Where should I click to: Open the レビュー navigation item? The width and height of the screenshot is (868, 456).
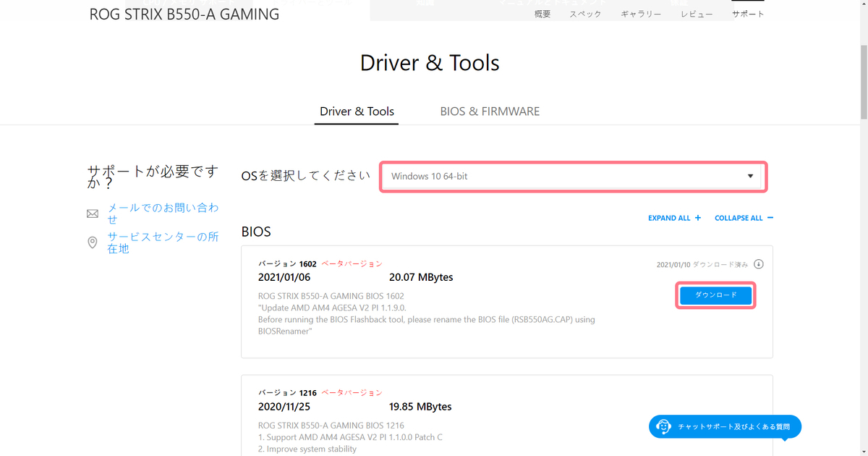pyautogui.click(x=697, y=14)
